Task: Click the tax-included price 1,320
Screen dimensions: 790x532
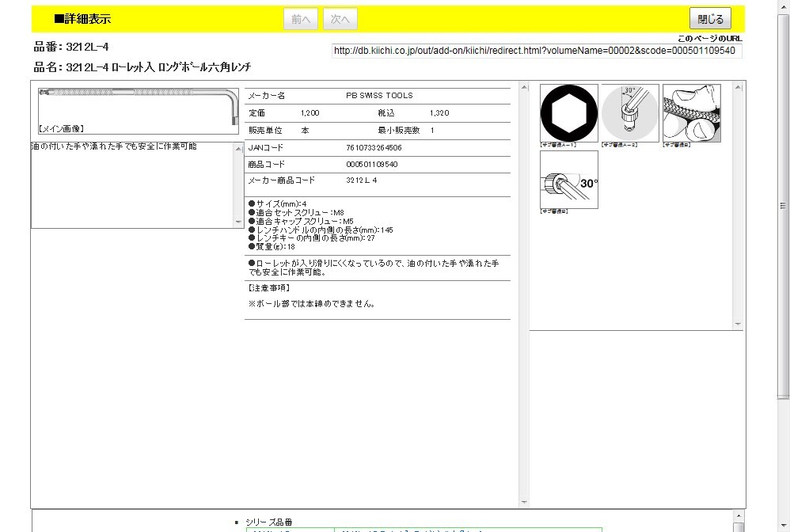Action: [439, 113]
